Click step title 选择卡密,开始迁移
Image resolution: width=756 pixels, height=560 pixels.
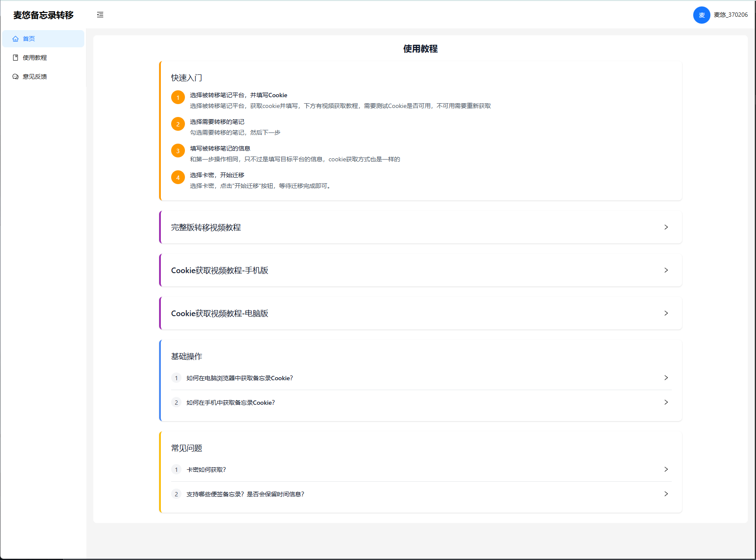pos(217,175)
